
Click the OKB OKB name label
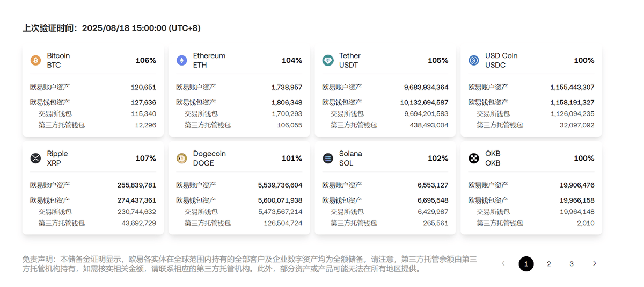coord(493,158)
